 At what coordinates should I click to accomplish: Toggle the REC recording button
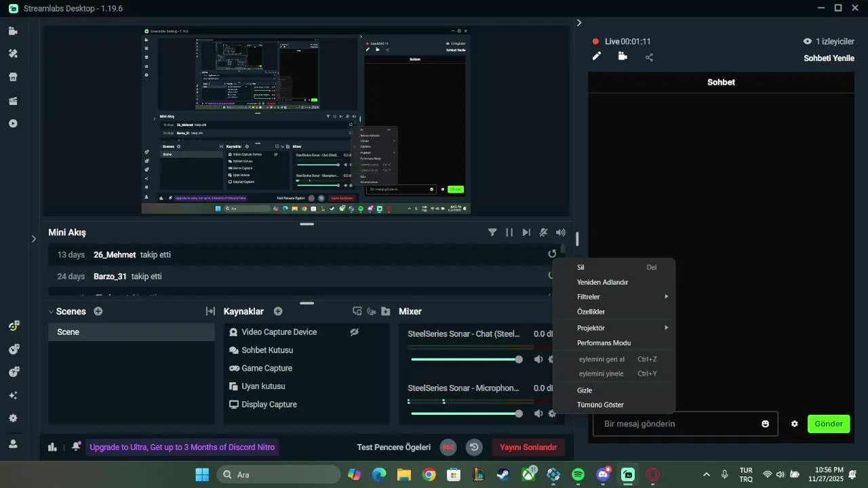448,447
